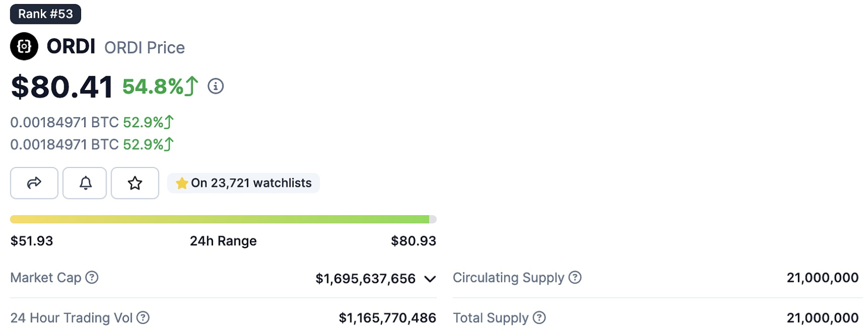Image resolution: width=868 pixels, height=333 pixels.
Task: Click the share arrow button
Action: point(34,183)
